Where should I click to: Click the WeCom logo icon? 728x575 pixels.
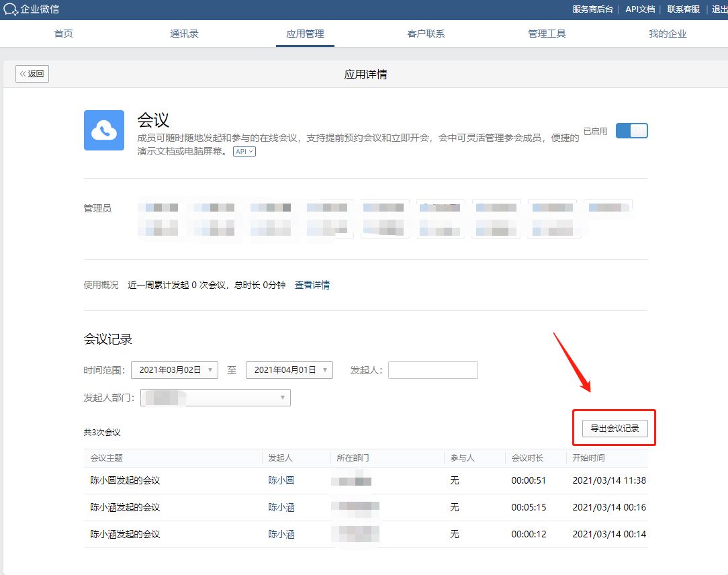click(x=11, y=9)
